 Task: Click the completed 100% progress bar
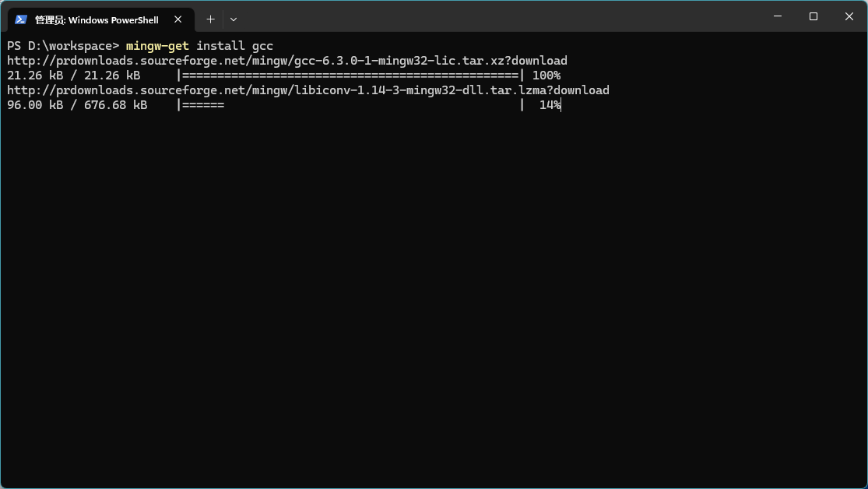coord(350,76)
